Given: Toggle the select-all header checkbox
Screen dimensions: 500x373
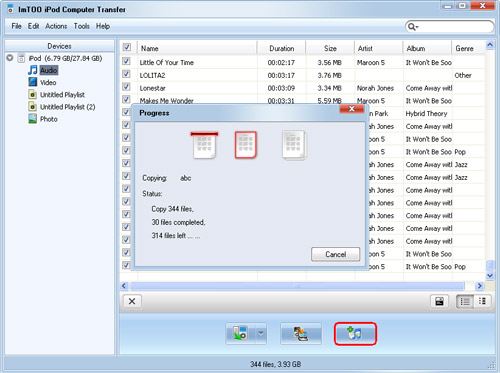Looking at the screenshot, I should coord(127,47).
